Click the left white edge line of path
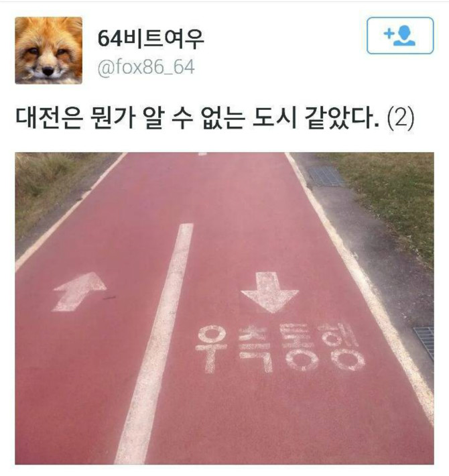This screenshot has height=476, width=449. (70, 213)
